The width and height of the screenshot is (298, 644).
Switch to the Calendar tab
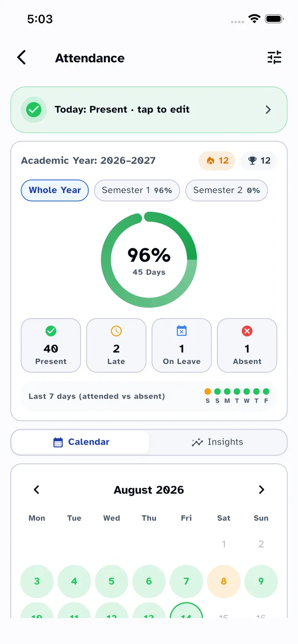tap(81, 442)
